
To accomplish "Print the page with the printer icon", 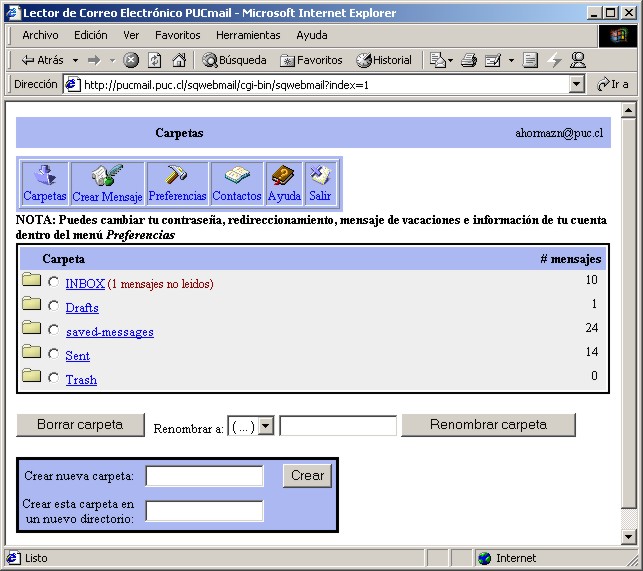I will coord(469,60).
